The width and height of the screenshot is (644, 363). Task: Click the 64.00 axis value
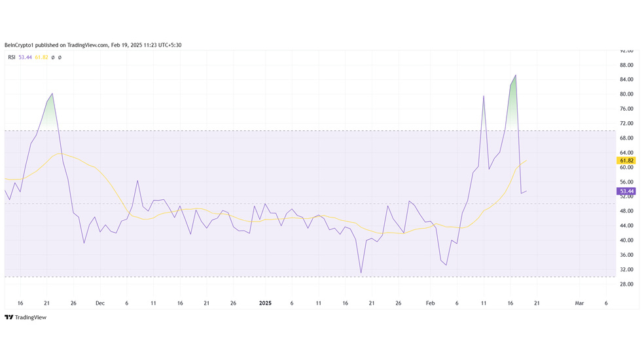(x=626, y=153)
